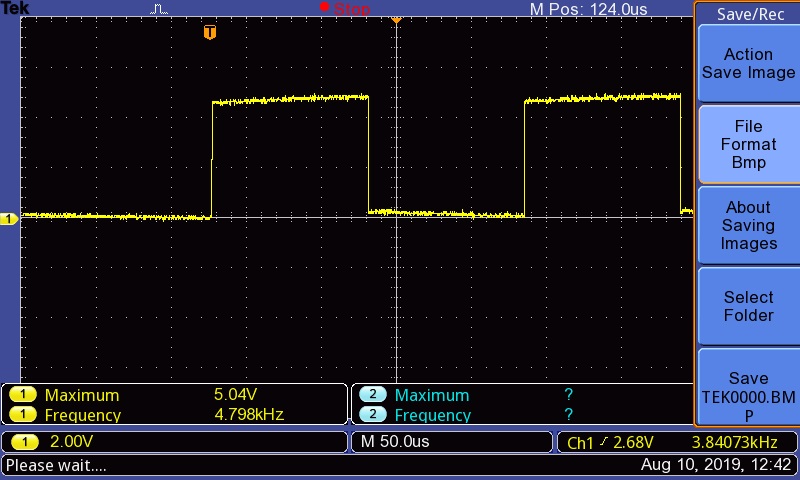This screenshot has height=480, width=800.
Task: Click the orange horizontal position triangle marker
Action: [396, 19]
